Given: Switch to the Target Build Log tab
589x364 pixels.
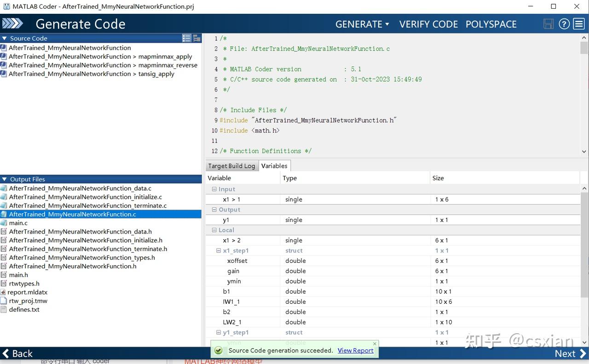Looking at the screenshot, I should (x=231, y=166).
